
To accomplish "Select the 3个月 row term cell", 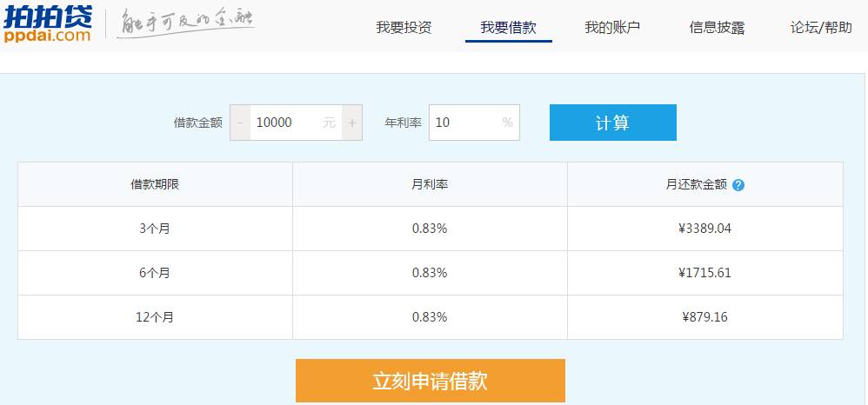I will [x=155, y=229].
